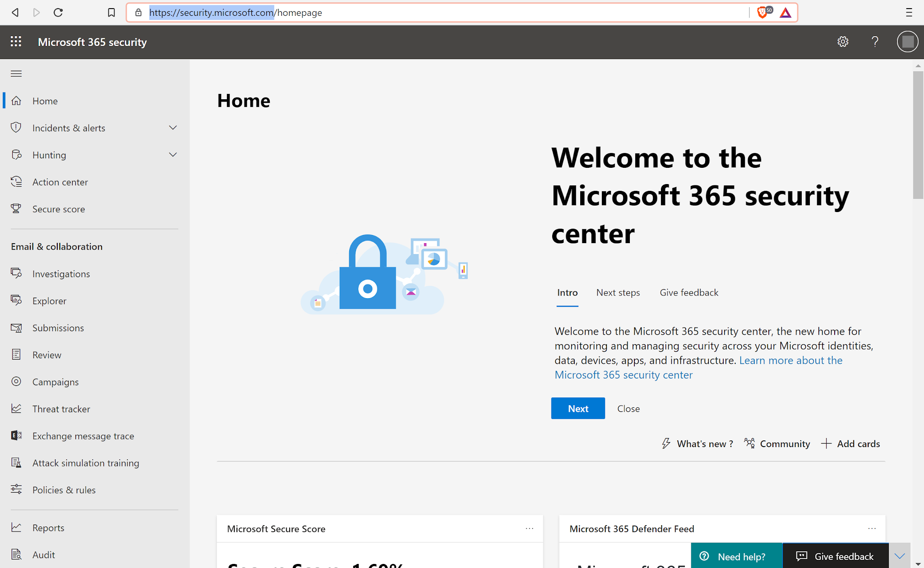Open the Exchange message trace icon
This screenshot has height=568, width=924.
(x=16, y=435)
